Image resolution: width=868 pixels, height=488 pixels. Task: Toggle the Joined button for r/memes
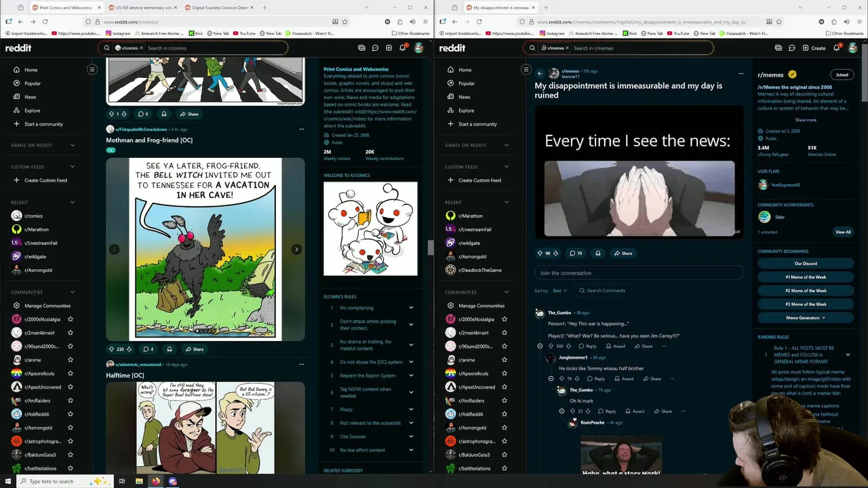pos(842,75)
